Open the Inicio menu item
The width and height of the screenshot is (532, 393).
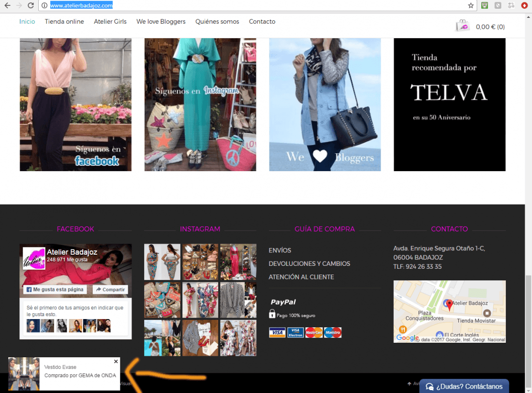[27, 21]
